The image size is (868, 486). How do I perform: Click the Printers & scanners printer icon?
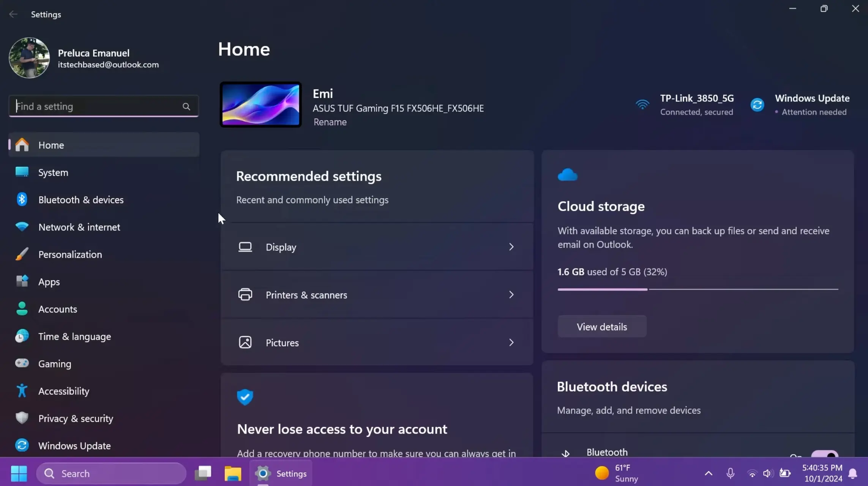(x=245, y=295)
